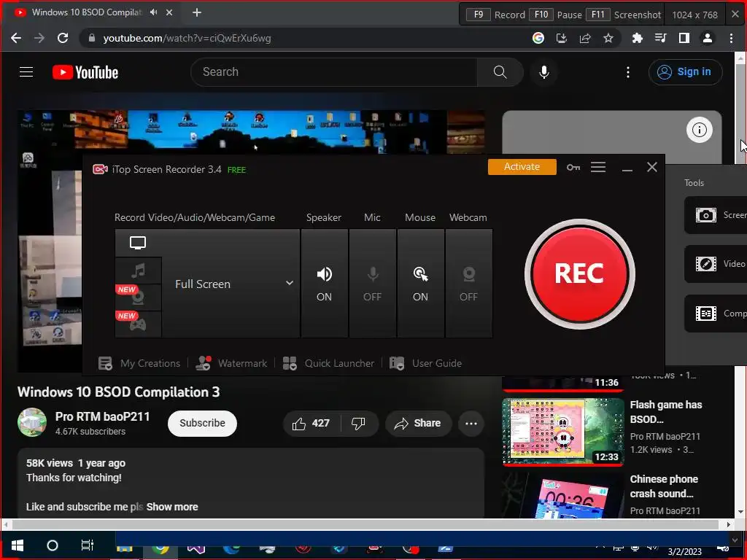Image resolution: width=747 pixels, height=560 pixels.
Task: Click the YouTube search magnifier button
Action: pyautogui.click(x=500, y=72)
